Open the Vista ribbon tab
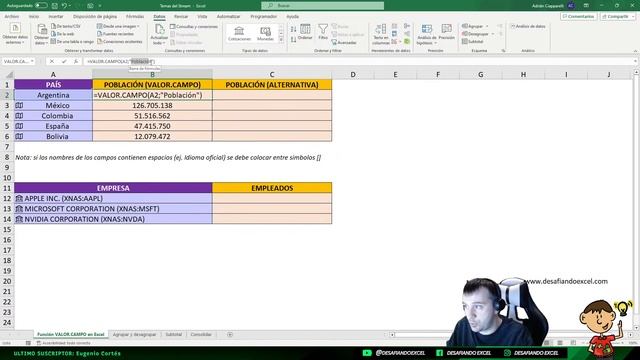 tap(202, 16)
